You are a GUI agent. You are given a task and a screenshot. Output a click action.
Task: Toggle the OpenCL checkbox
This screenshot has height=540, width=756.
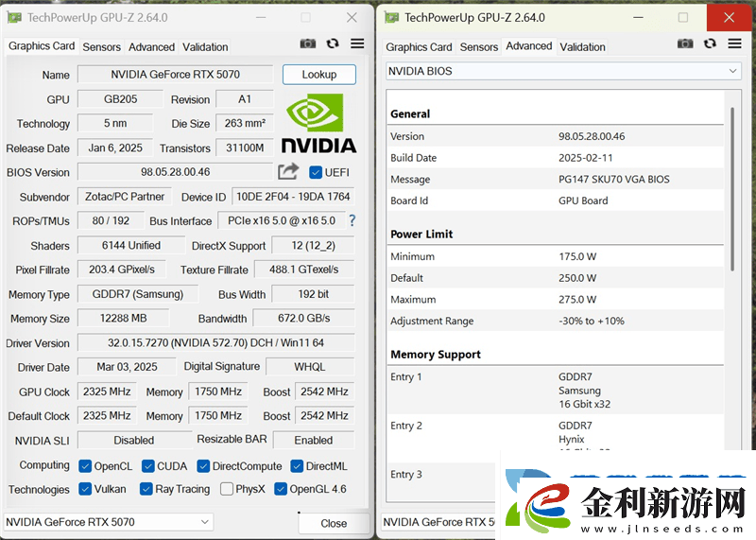click(85, 466)
